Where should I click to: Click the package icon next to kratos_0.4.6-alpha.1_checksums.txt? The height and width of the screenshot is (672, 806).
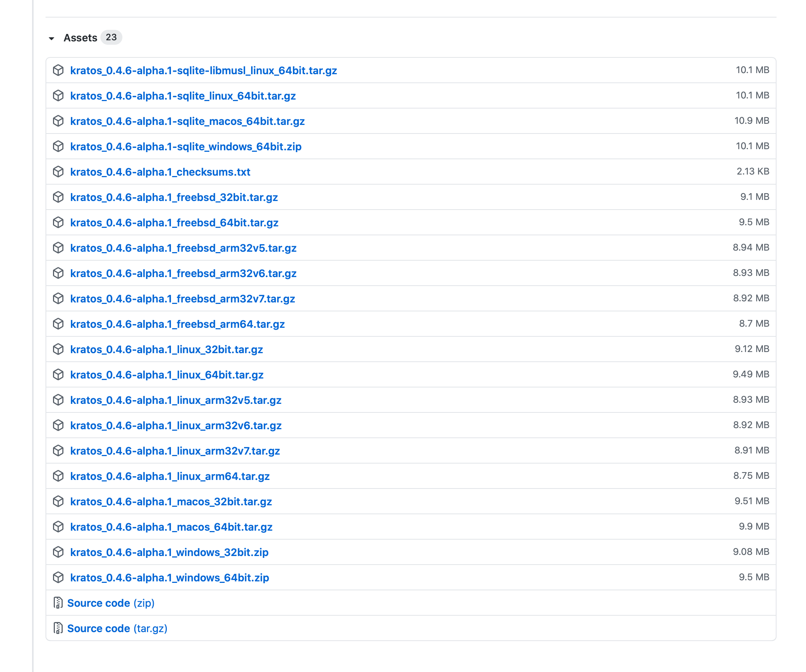[59, 172]
